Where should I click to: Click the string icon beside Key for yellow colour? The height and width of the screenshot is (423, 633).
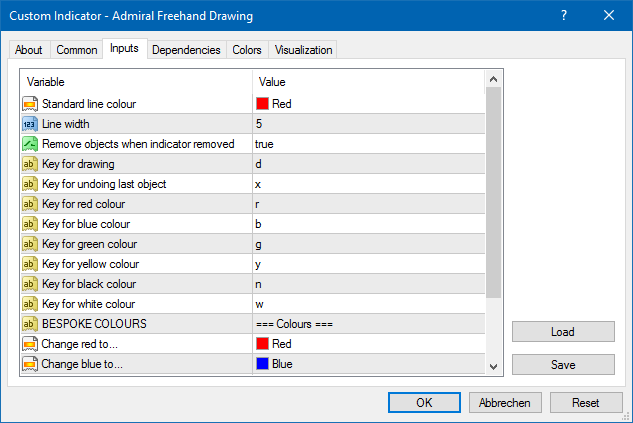pyautogui.click(x=30, y=264)
